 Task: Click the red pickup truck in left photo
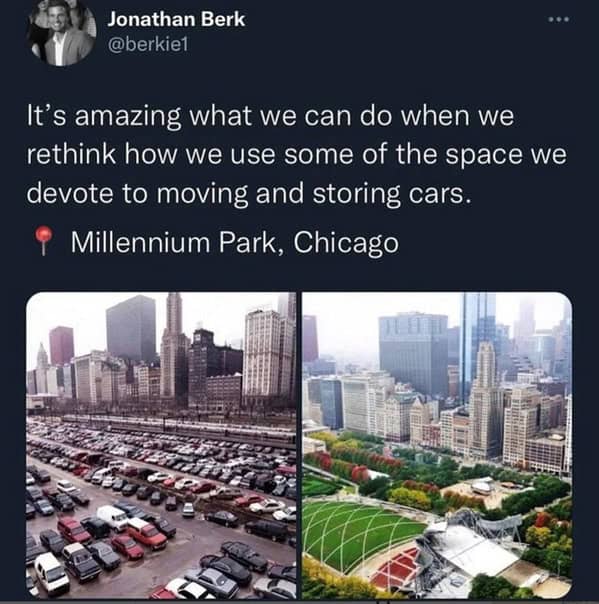pyautogui.click(x=146, y=533)
